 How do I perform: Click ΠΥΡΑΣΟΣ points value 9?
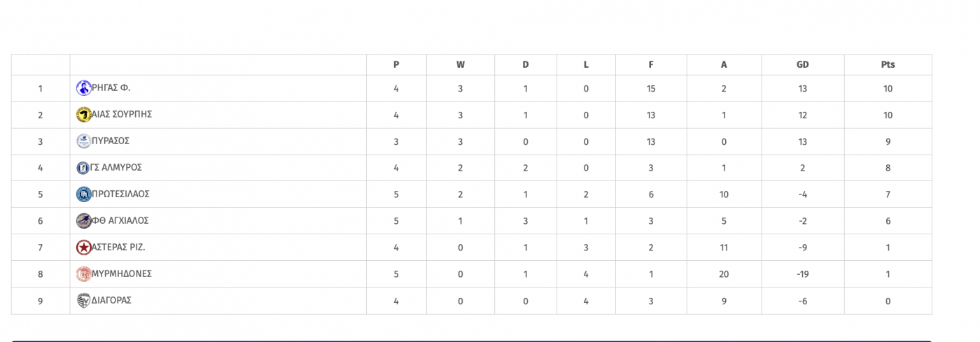888,142
